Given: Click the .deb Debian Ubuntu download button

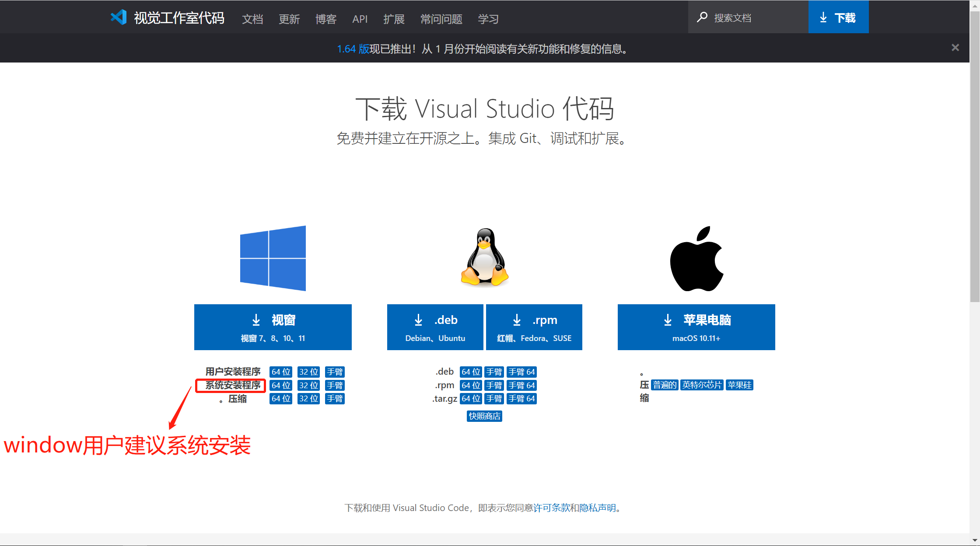Looking at the screenshot, I should (x=435, y=327).
